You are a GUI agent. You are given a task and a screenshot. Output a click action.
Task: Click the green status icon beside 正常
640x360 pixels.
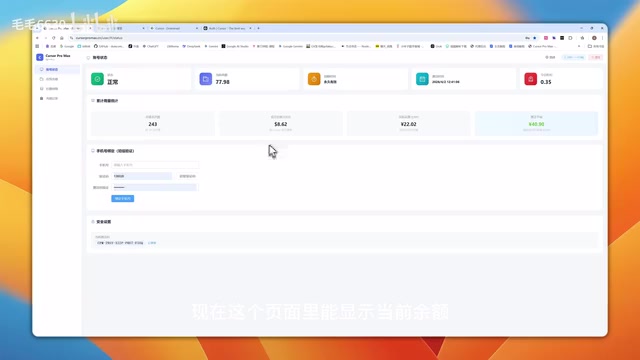(97, 79)
